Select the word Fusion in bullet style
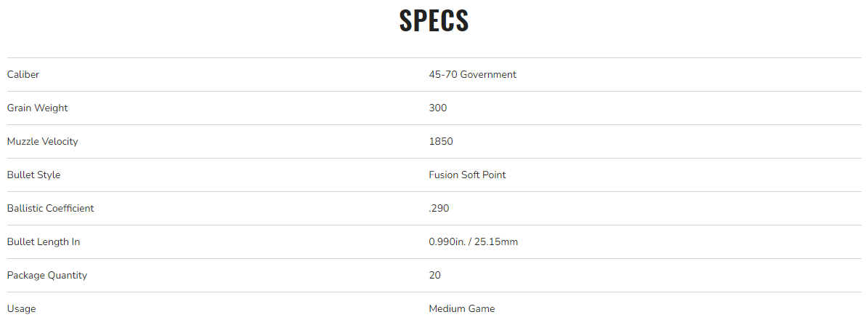The image size is (868, 328). click(444, 175)
